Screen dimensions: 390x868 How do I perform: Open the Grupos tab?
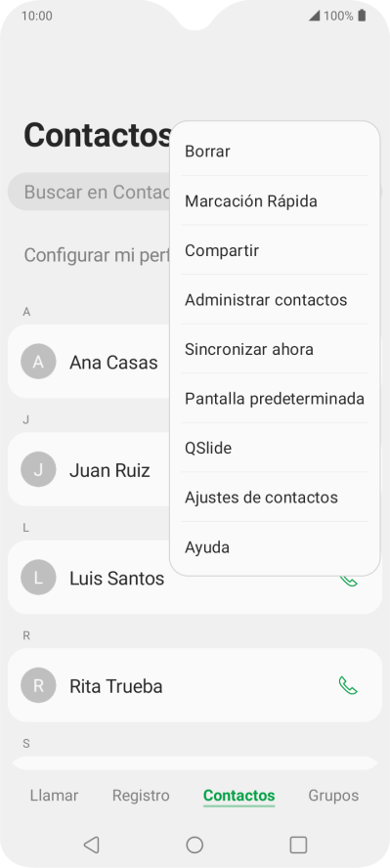point(333,796)
